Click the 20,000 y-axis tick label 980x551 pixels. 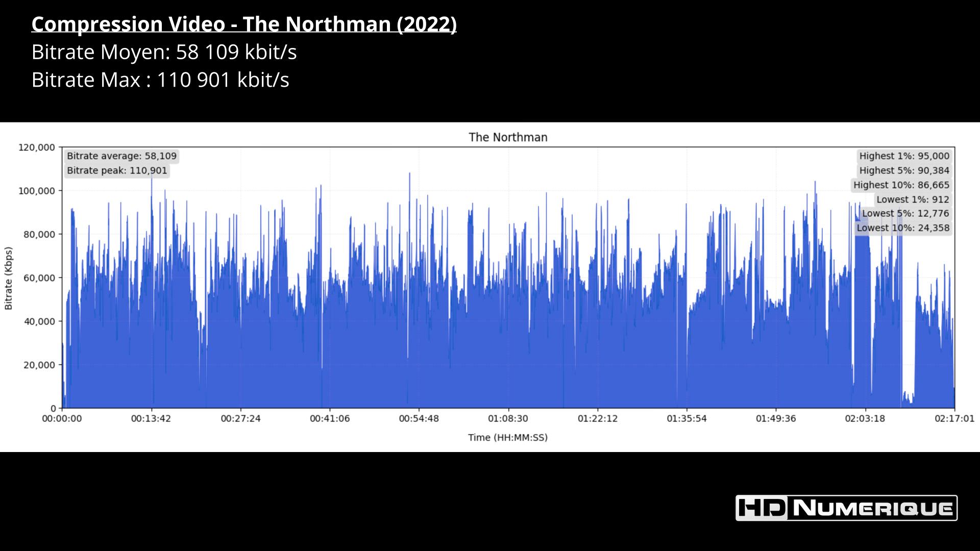39,365
